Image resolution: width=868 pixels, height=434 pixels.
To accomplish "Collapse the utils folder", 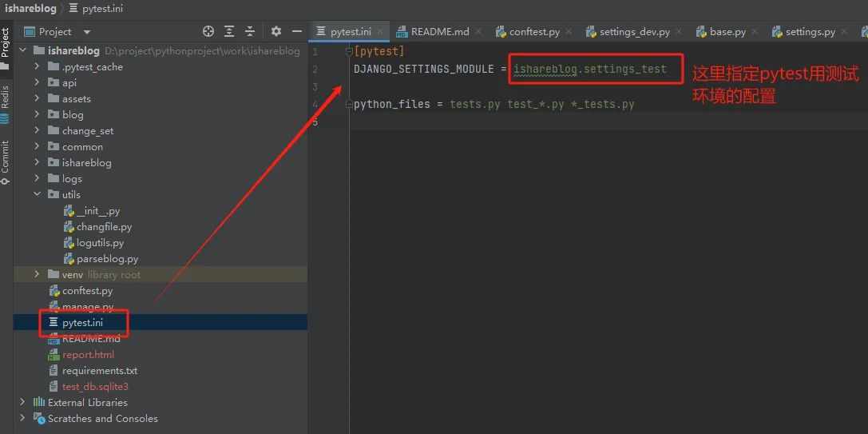I will coord(38,194).
